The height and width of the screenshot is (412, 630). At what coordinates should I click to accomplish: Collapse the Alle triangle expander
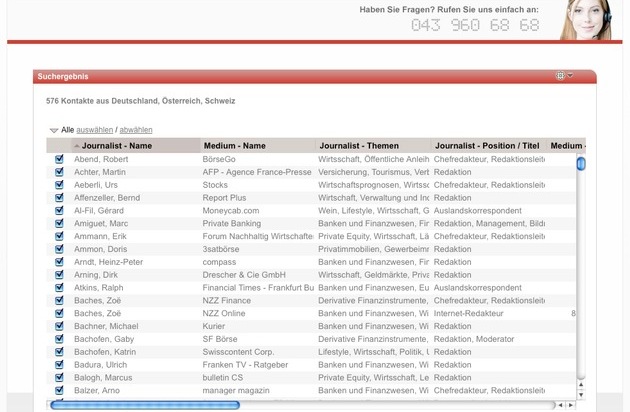[x=54, y=131]
